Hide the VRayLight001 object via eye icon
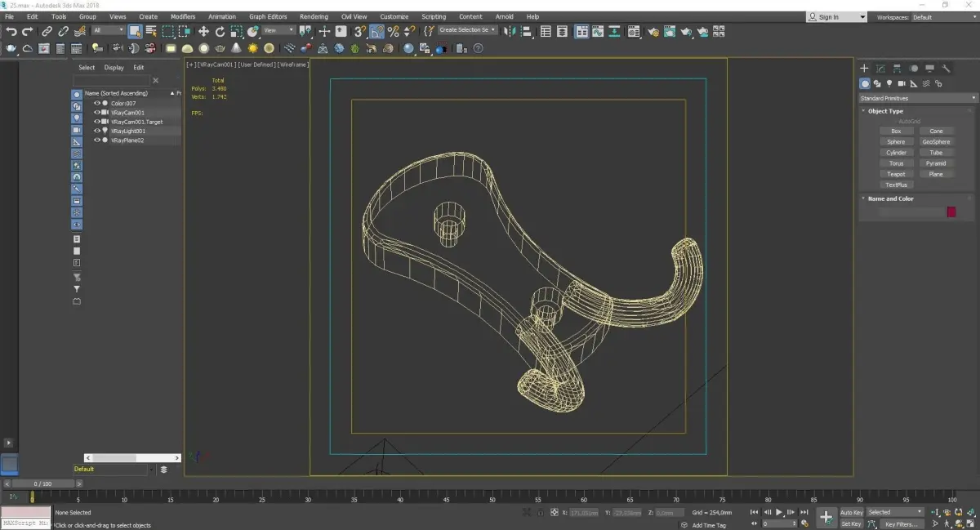The image size is (980, 530). pos(96,131)
